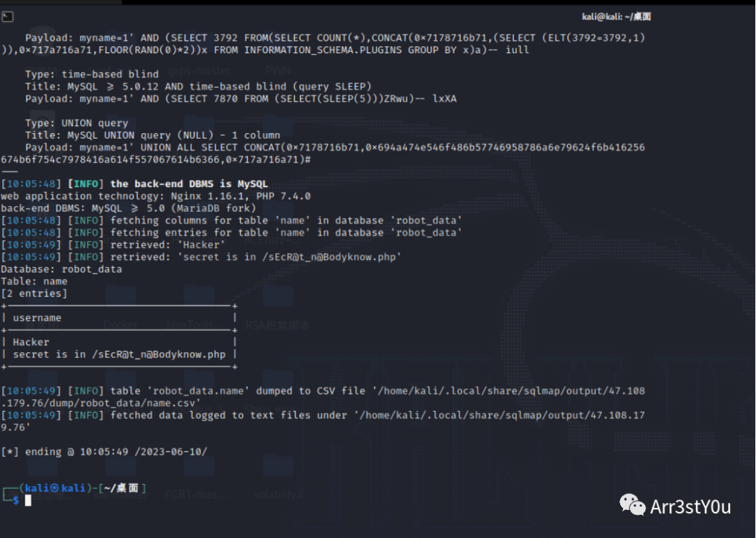Click the log line 'dumped to CSV file'
Screen dimensions: 756x538
323,396
